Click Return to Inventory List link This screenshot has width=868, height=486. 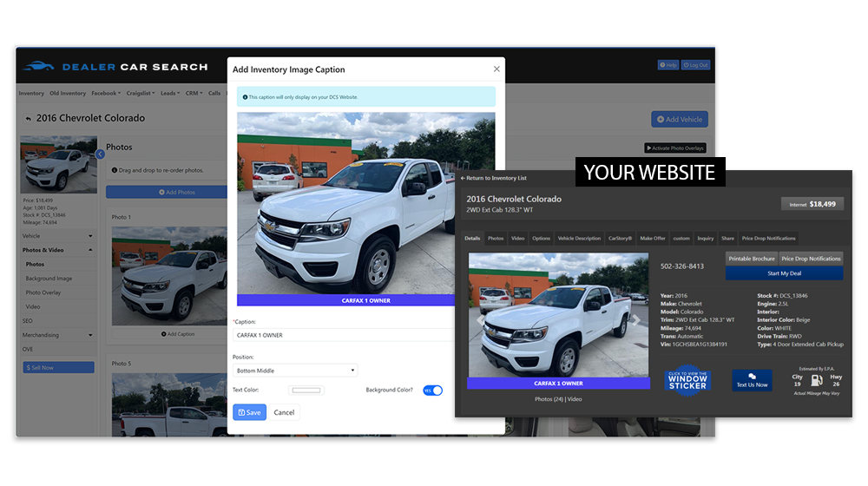click(x=493, y=178)
